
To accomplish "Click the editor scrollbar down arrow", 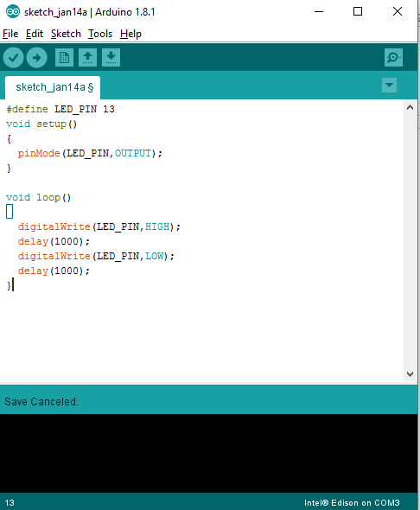I will pos(410,374).
